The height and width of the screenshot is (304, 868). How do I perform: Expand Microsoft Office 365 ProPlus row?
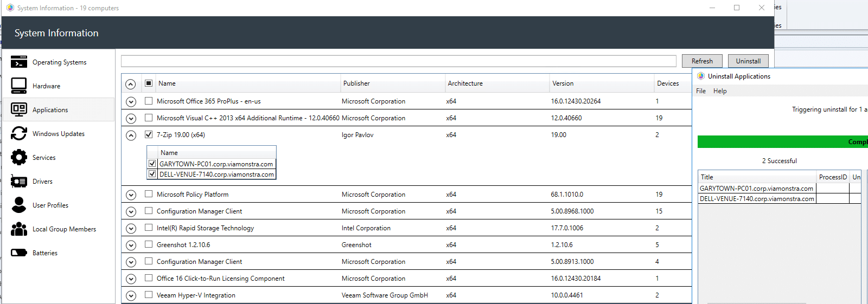click(x=131, y=101)
